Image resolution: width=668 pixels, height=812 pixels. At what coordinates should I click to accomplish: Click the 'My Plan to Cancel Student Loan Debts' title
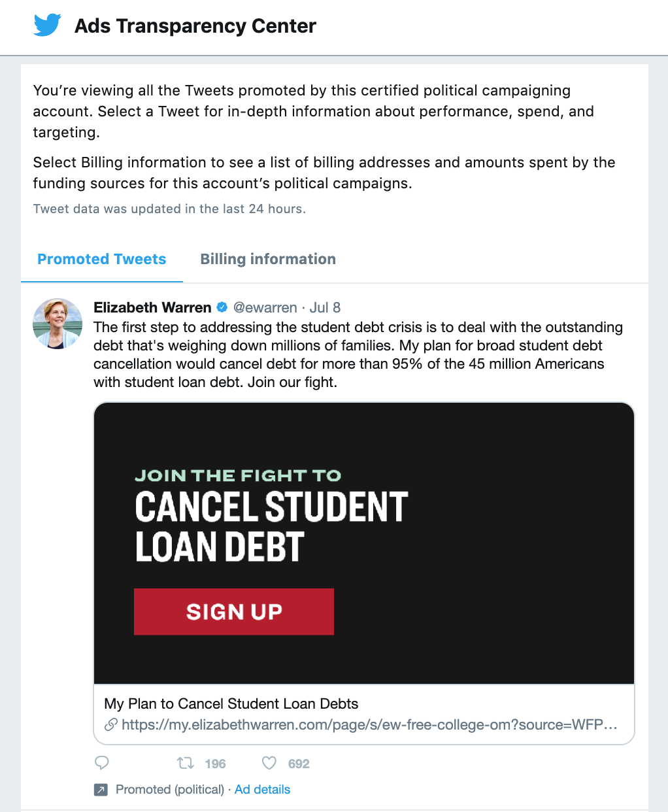click(x=231, y=703)
